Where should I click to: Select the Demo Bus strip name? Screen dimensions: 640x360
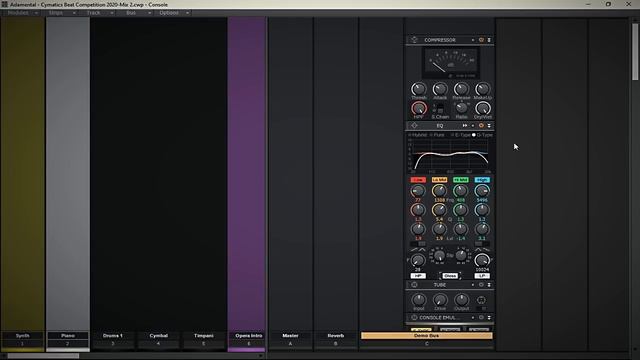click(x=427, y=336)
